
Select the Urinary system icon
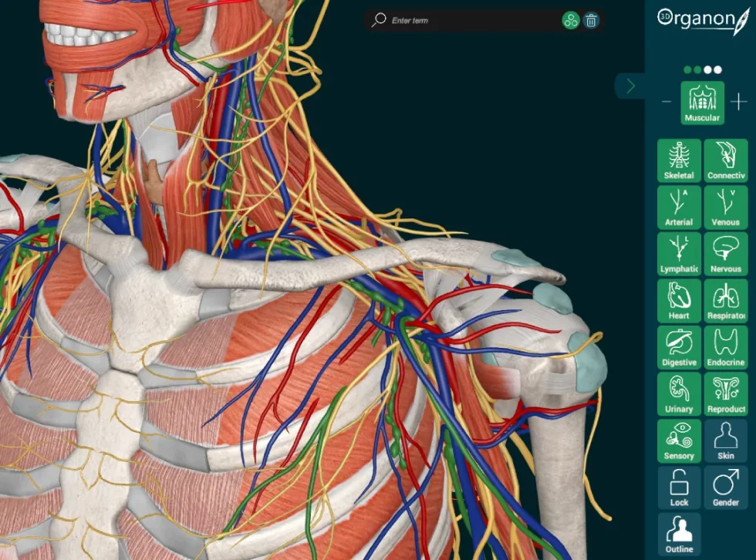[678, 393]
